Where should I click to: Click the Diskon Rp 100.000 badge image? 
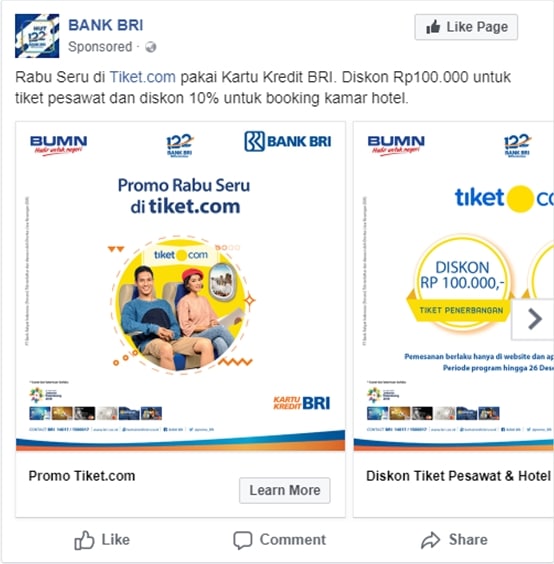click(462, 283)
